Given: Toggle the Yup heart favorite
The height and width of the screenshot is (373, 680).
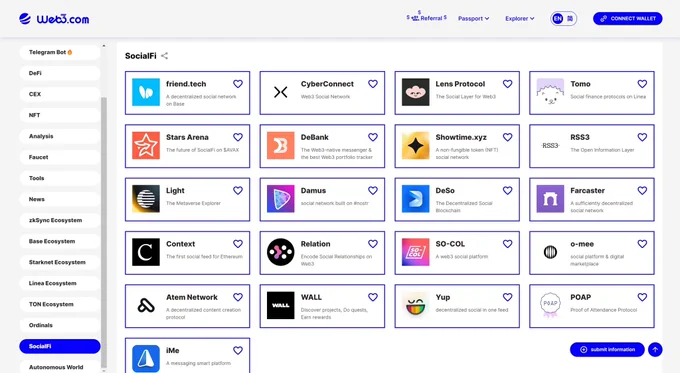Looking at the screenshot, I should (507, 297).
